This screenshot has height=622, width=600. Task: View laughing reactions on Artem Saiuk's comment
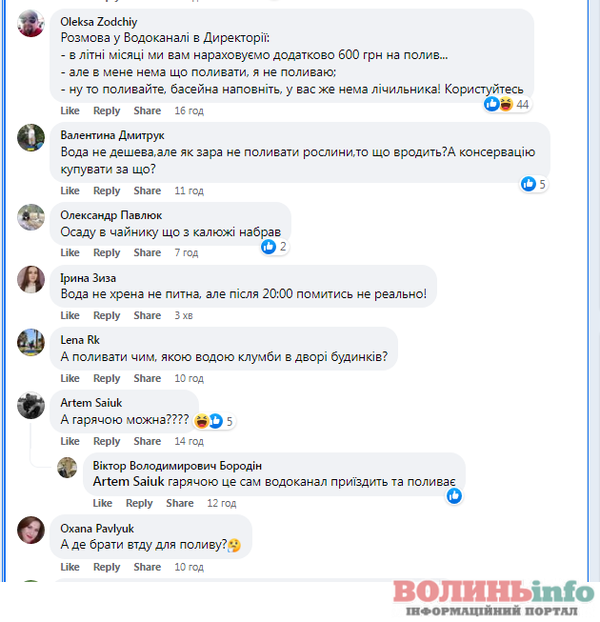(201, 421)
